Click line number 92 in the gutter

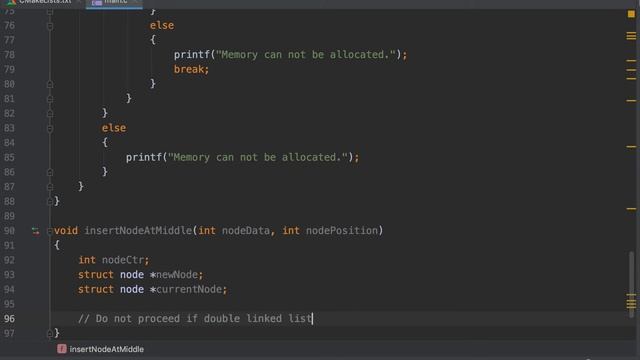9,260
